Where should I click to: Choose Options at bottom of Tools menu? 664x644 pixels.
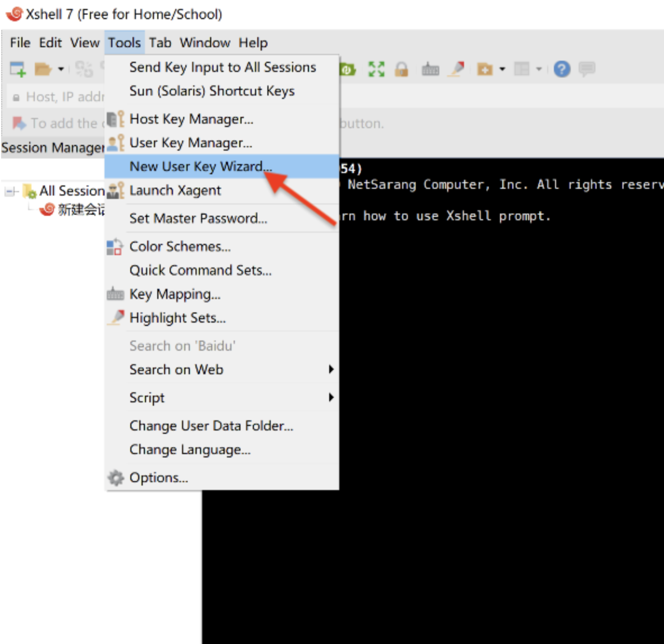coord(158,478)
